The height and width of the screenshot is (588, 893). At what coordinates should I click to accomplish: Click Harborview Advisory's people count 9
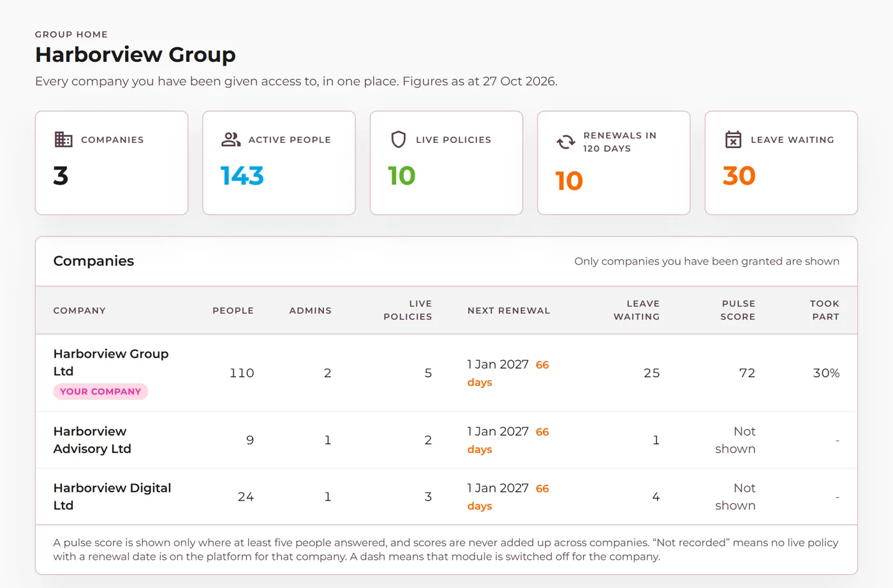pos(250,440)
